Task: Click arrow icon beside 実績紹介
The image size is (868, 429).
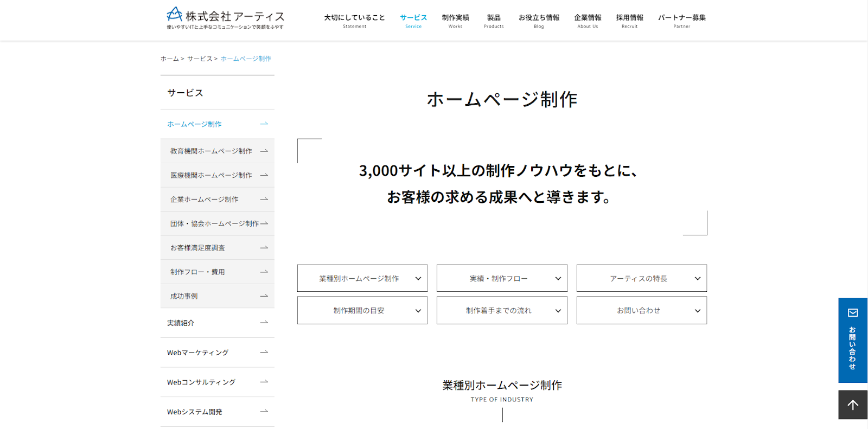Action: [x=264, y=323]
